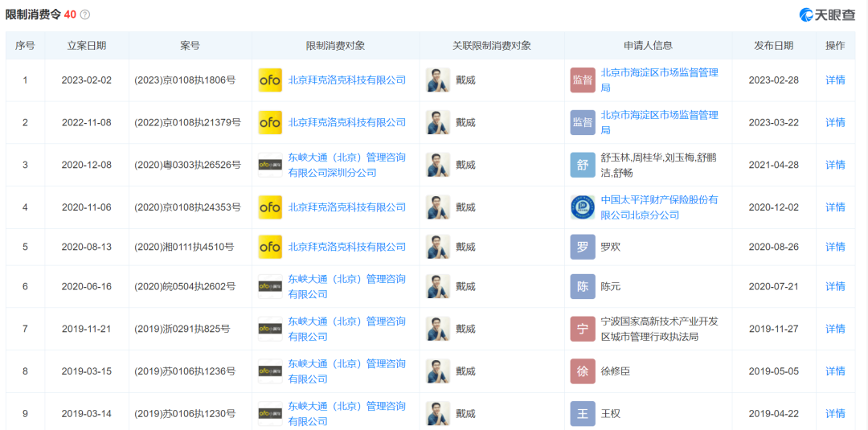The image size is (868, 430).
Task: Click applicant name 王权
Action: tap(611, 413)
